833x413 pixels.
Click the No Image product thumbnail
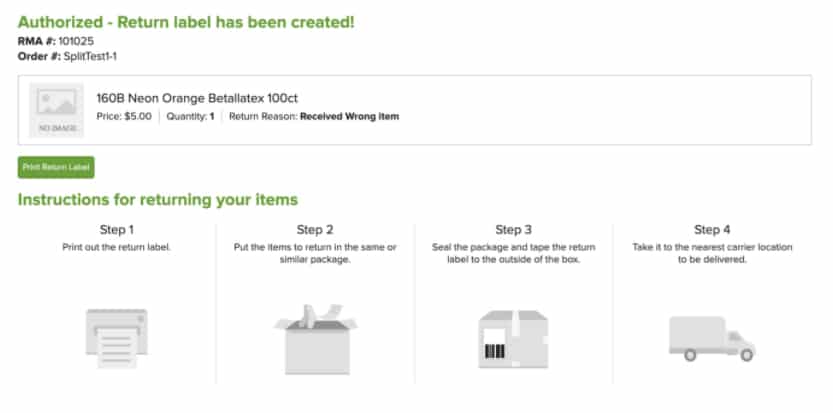[56, 110]
